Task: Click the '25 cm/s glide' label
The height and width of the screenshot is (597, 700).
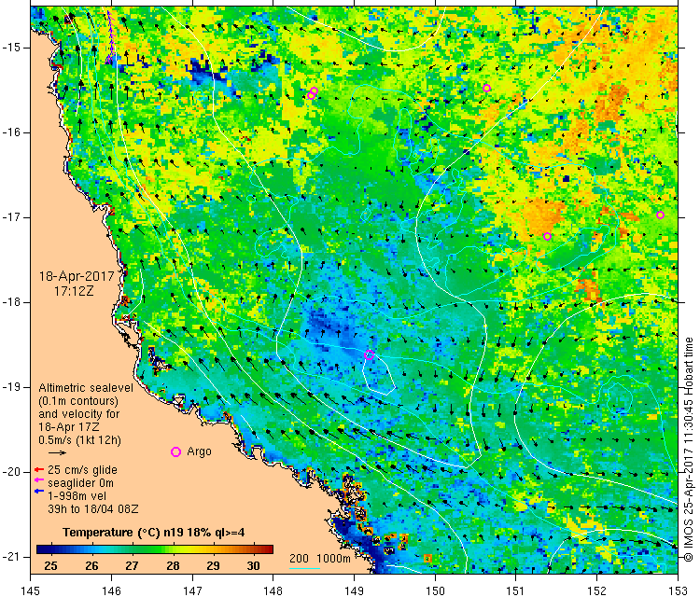Action: [82, 470]
